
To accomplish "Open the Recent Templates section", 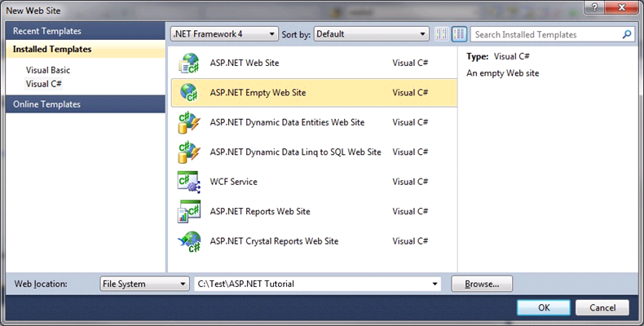I will [86, 31].
